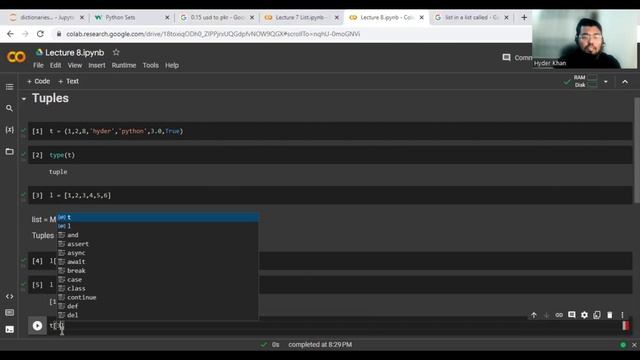This screenshot has width=640, height=360.
Task: Open the variables inspector {x} icon
Action: point(9,130)
